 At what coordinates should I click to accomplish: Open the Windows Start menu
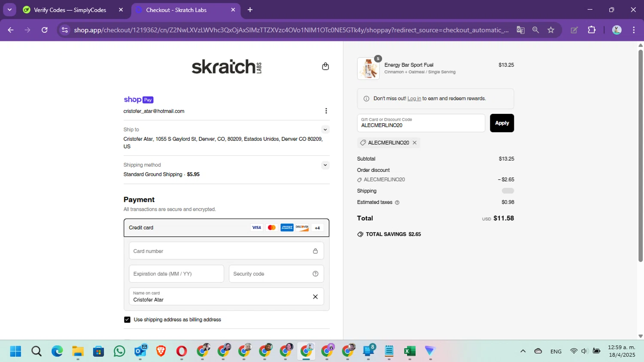15,351
